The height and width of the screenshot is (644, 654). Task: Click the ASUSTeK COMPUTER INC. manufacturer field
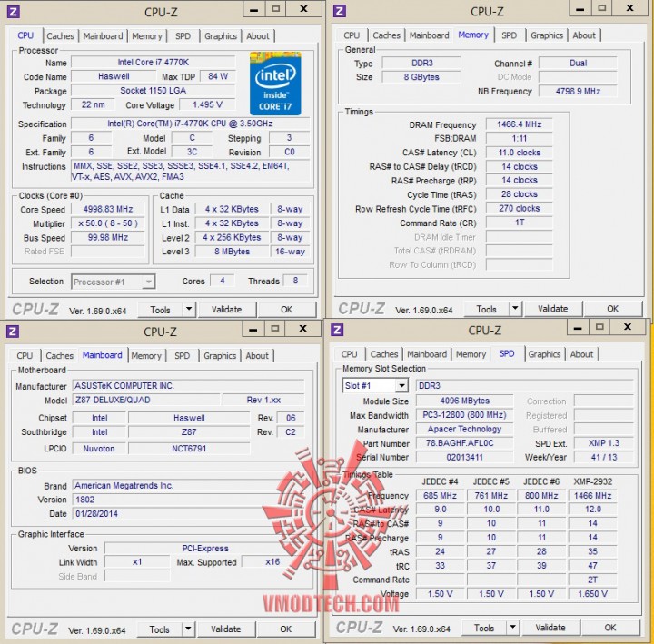189,386
